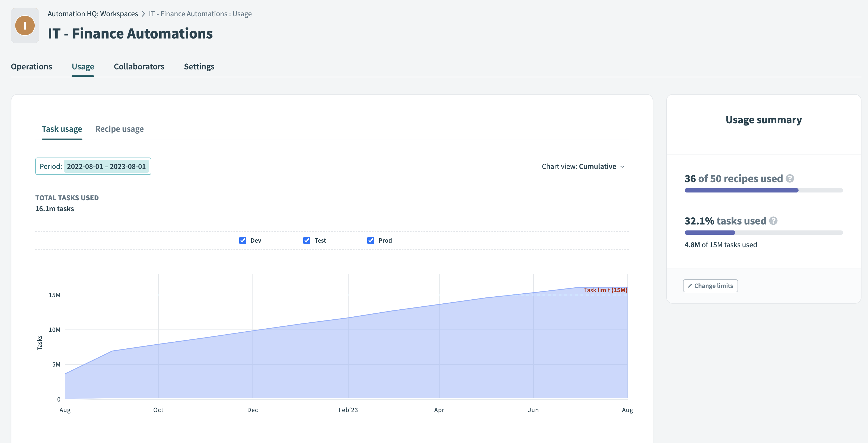Click the pencil icon on Change limits

pos(690,286)
